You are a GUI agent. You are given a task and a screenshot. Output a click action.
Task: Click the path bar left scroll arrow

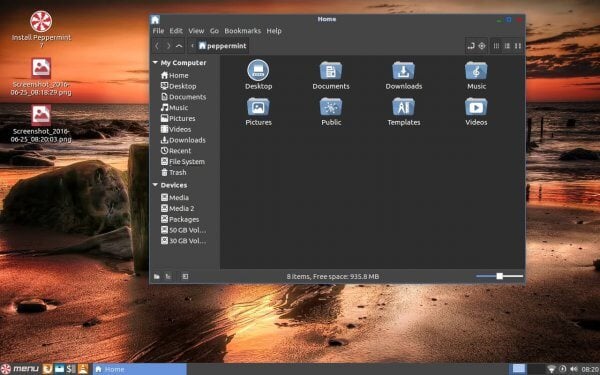click(192, 46)
